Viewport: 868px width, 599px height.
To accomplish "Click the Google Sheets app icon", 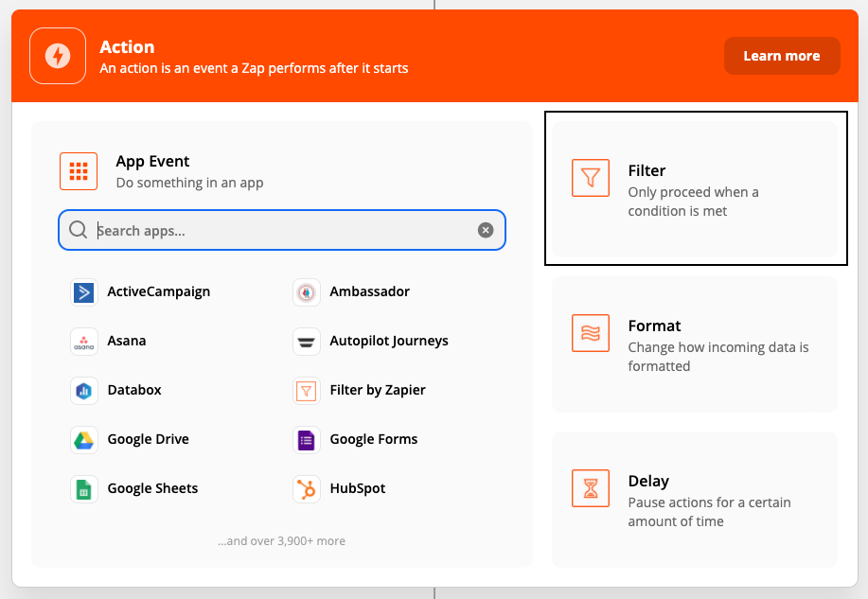I will (84, 489).
